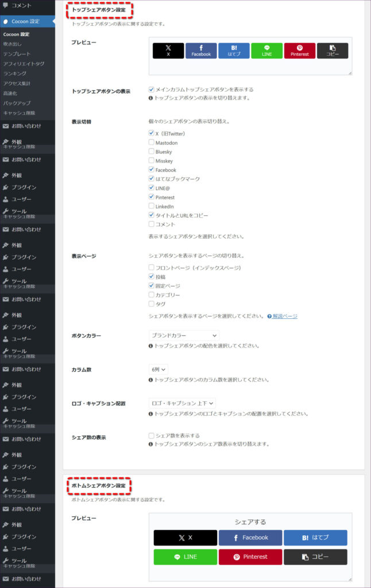Expand the カラム数 dropdown set to 6列
The image size is (371, 588).
click(159, 370)
